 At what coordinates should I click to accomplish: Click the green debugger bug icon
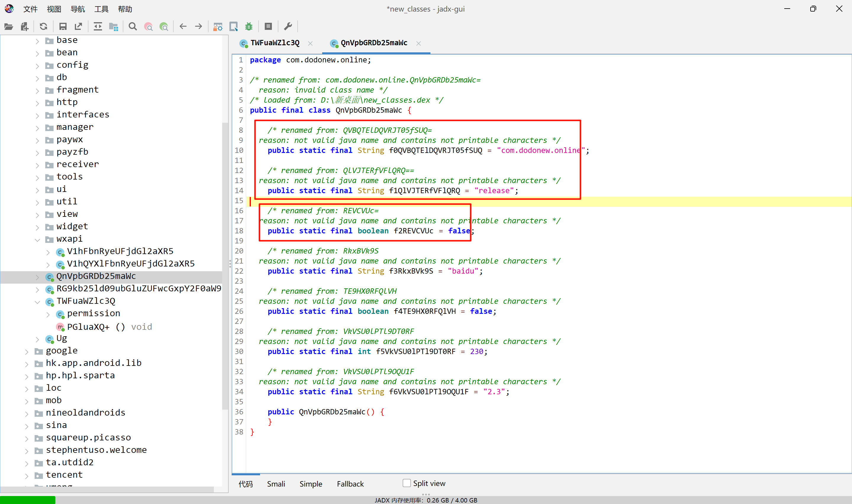click(249, 27)
